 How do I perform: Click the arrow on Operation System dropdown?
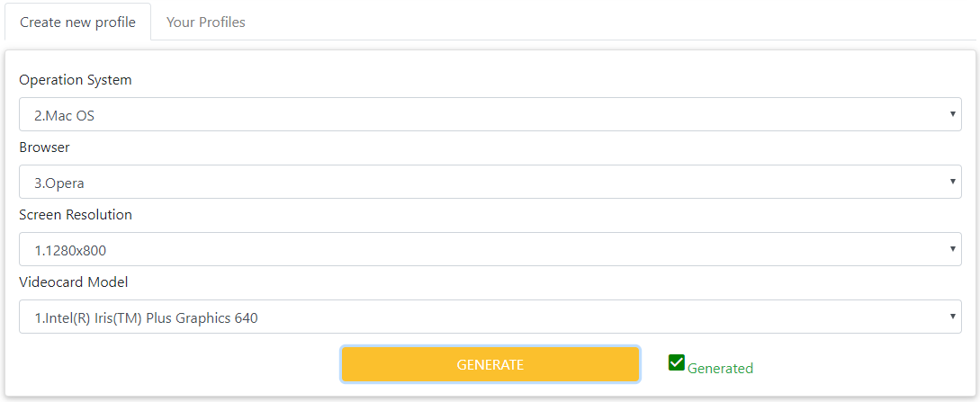click(x=952, y=114)
